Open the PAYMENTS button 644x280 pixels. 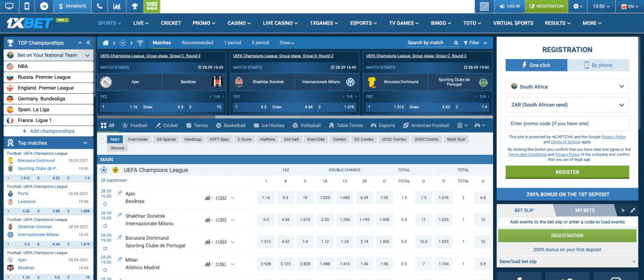point(73,6)
